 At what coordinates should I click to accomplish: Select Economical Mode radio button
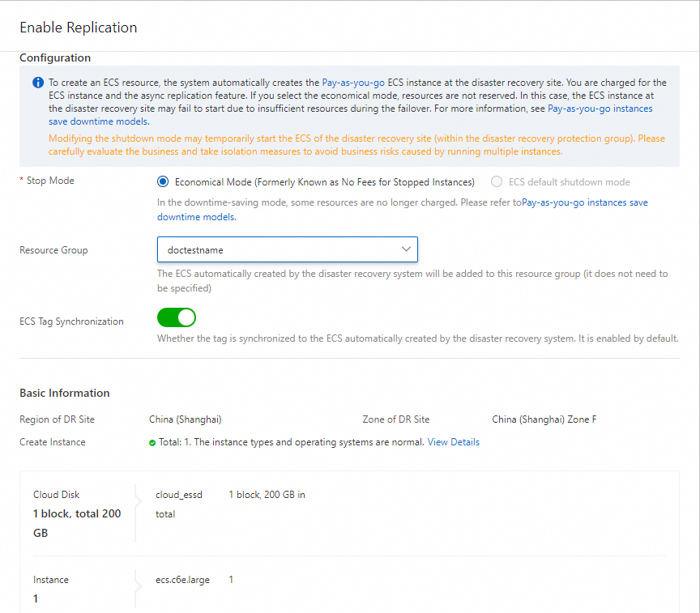click(x=163, y=181)
